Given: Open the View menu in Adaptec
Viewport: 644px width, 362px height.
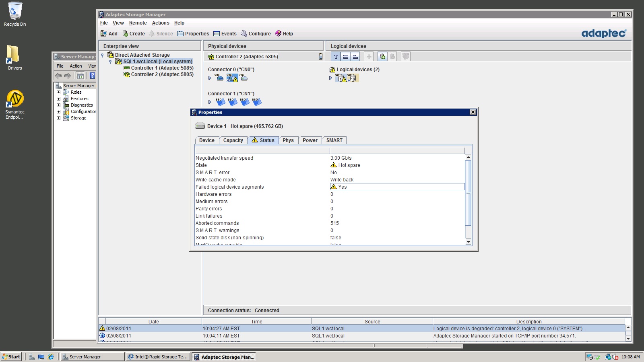Looking at the screenshot, I should [118, 23].
